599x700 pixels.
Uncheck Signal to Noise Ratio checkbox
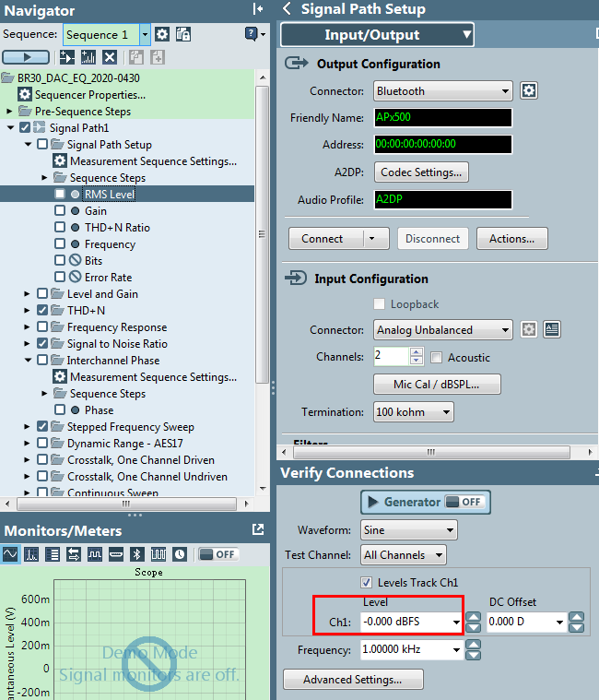click(42, 343)
